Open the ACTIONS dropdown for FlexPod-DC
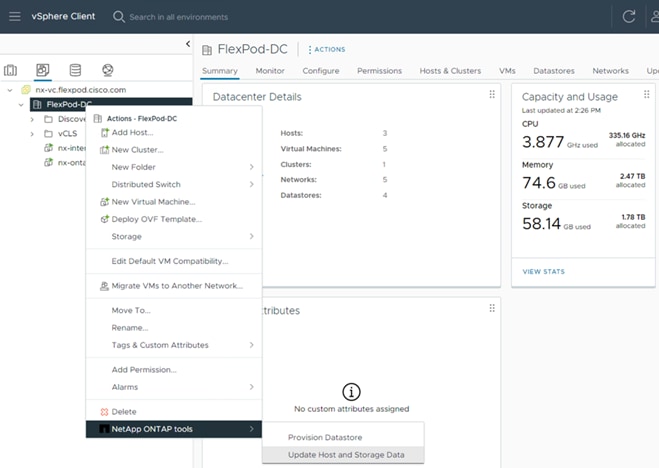The height and width of the screenshot is (468, 659). coord(328,49)
